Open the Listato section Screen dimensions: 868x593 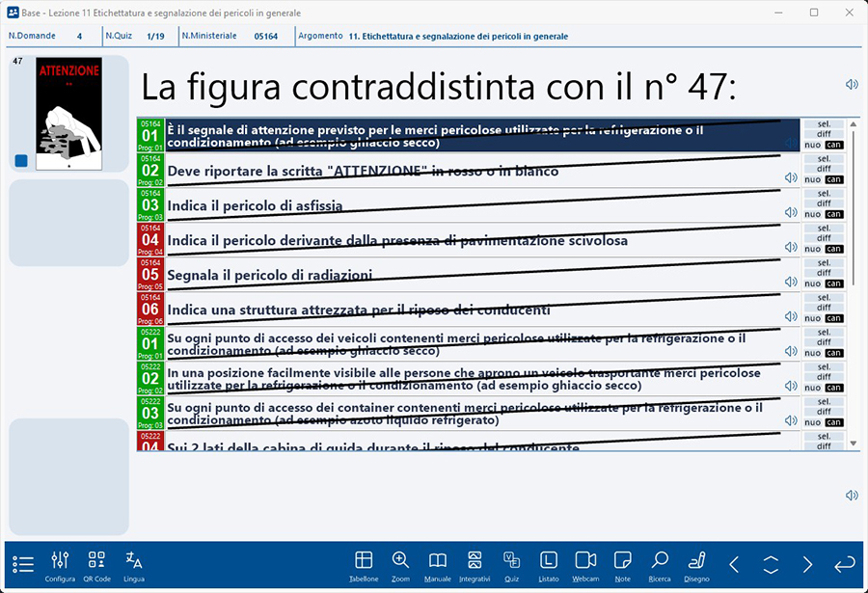[x=548, y=565]
